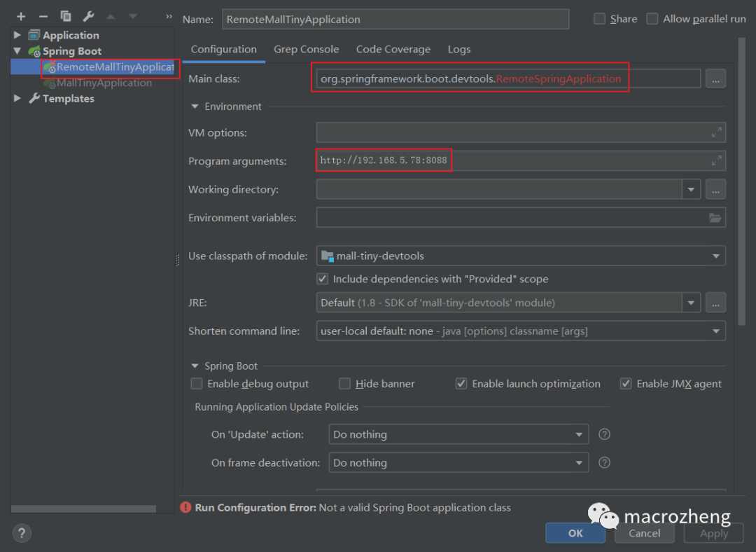
Task: Click the panel splitter grip handle
Action: point(177,260)
